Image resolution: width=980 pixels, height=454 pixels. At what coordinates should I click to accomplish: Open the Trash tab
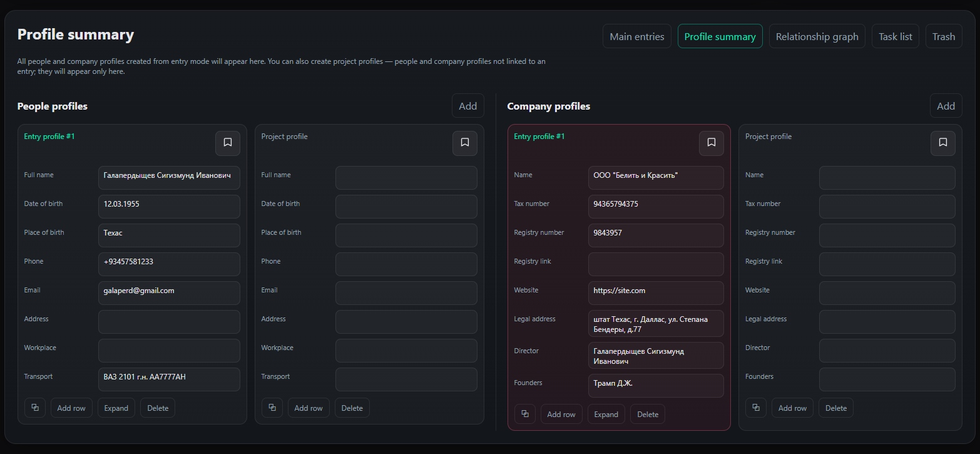943,36
